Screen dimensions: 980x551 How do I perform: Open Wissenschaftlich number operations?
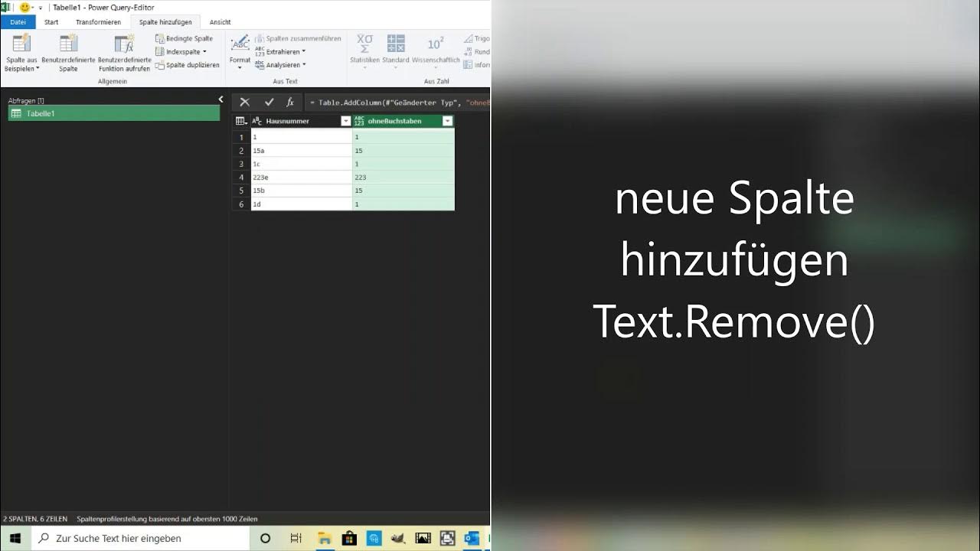tap(436, 52)
